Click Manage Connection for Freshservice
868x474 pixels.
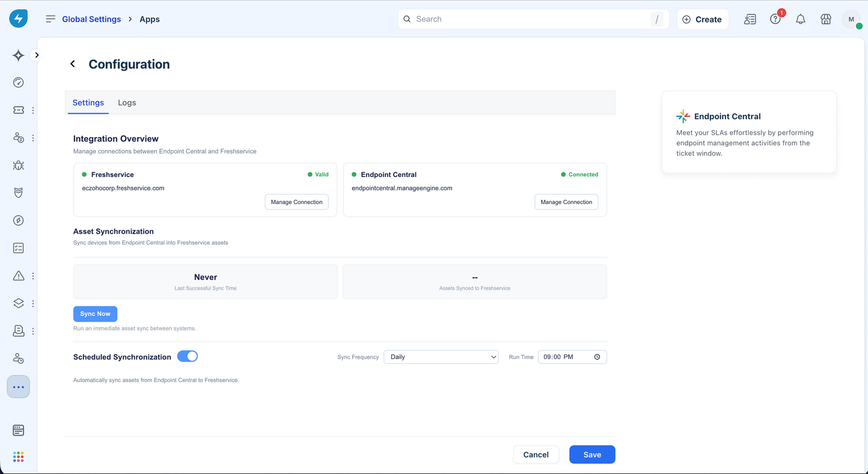[x=297, y=202]
